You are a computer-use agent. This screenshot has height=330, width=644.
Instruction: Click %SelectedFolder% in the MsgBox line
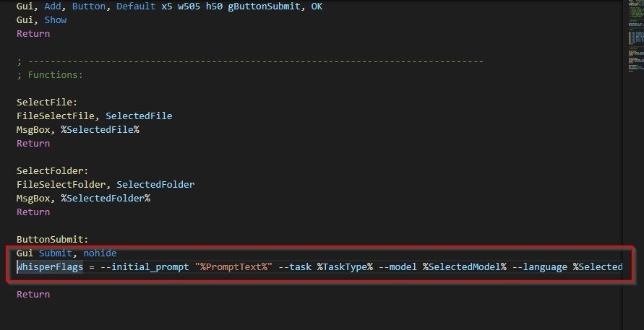106,198
